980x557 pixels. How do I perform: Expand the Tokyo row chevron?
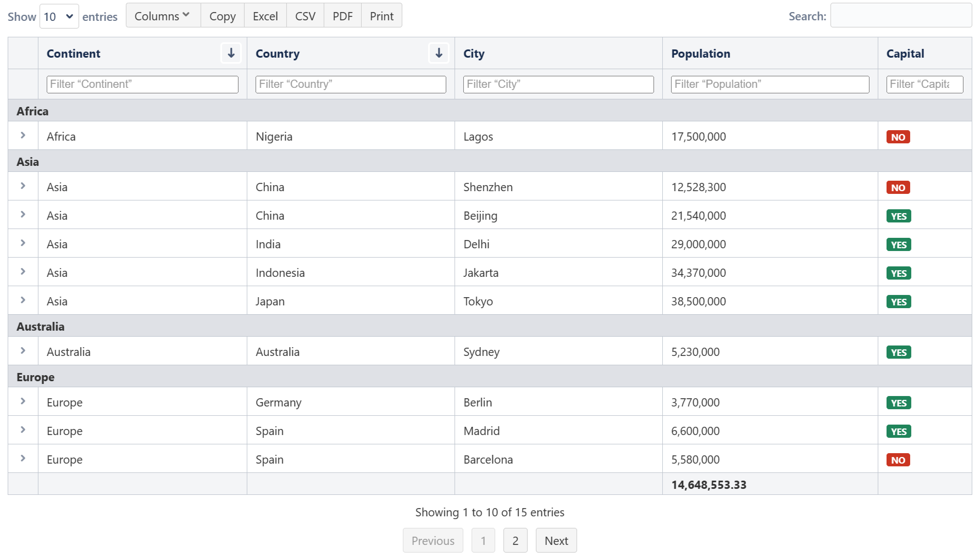coord(23,300)
